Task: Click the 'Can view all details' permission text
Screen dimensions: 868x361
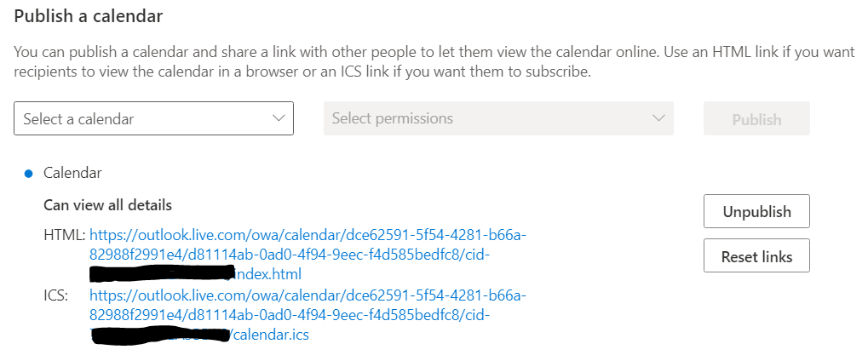Action: click(x=107, y=205)
